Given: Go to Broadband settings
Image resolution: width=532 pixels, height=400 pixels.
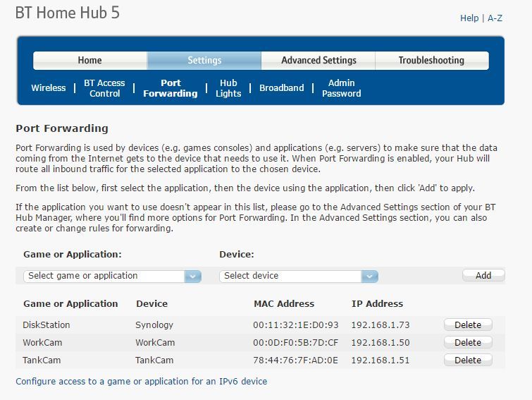Looking at the screenshot, I should [x=282, y=88].
